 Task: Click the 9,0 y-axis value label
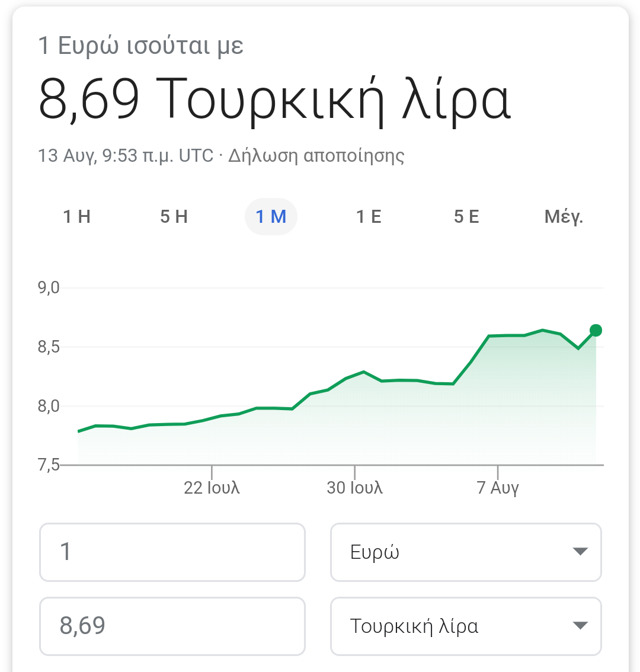click(x=49, y=288)
